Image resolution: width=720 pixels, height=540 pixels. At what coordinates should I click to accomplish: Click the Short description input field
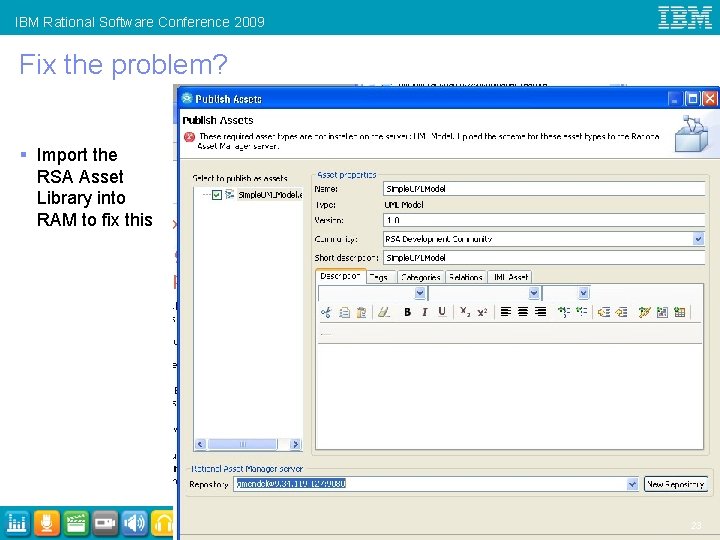[544, 258]
